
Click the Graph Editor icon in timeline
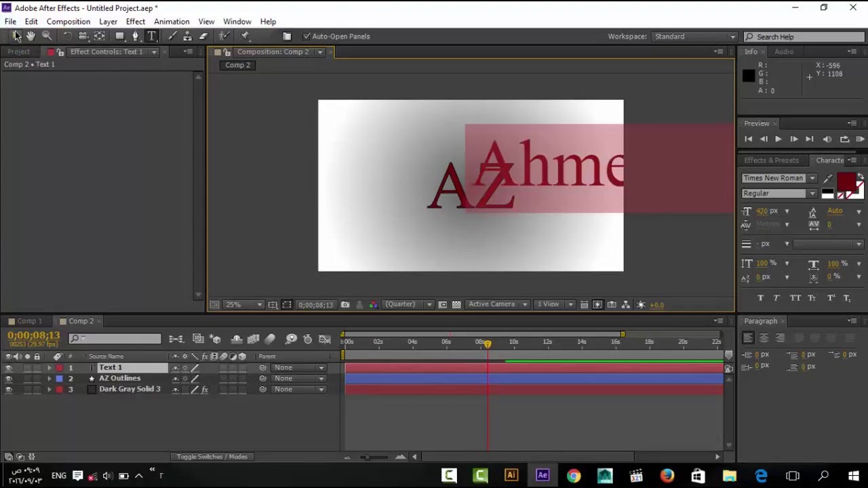click(325, 339)
